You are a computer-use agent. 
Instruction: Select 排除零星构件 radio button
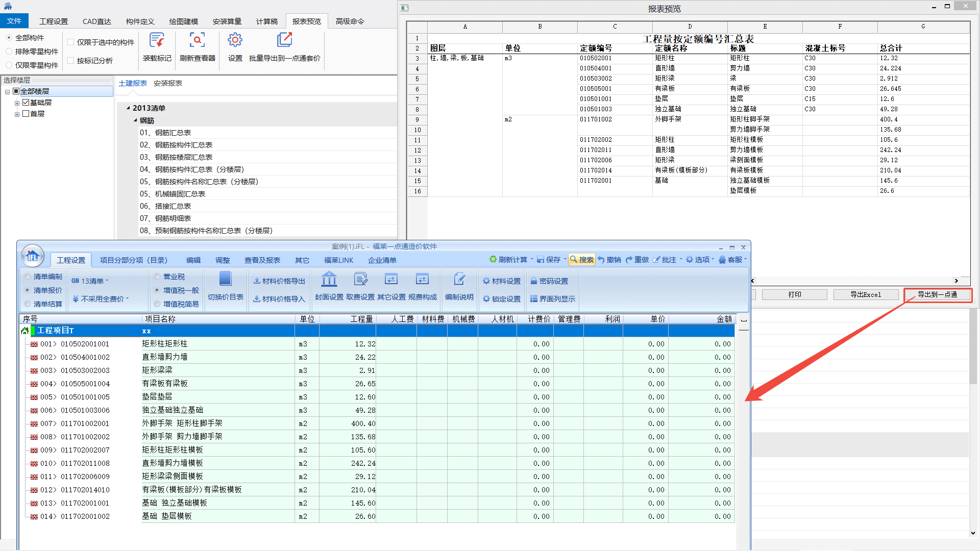[x=9, y=52]
